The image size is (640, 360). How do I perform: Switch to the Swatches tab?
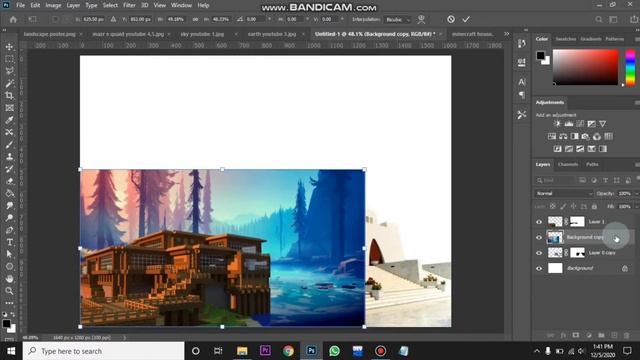565,39
